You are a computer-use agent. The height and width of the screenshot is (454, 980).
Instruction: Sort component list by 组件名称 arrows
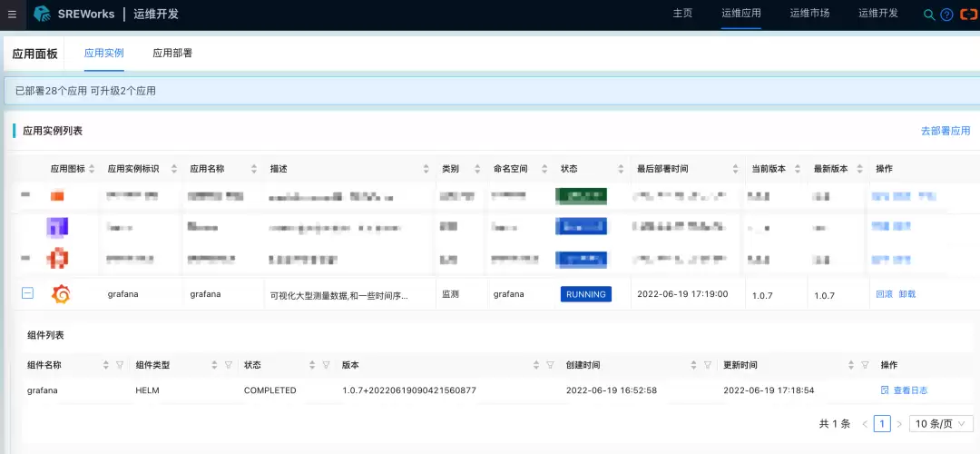[x=105, y=365]
